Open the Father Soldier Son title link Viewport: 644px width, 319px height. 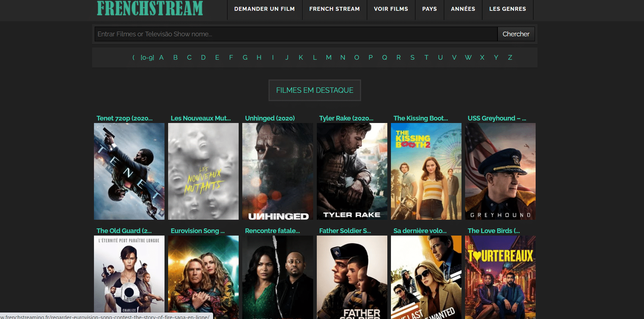click(345, 231)
